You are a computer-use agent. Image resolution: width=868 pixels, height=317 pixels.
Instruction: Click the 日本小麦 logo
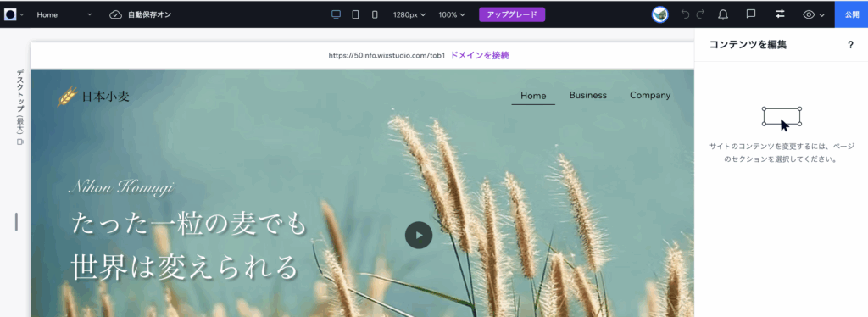93,97
